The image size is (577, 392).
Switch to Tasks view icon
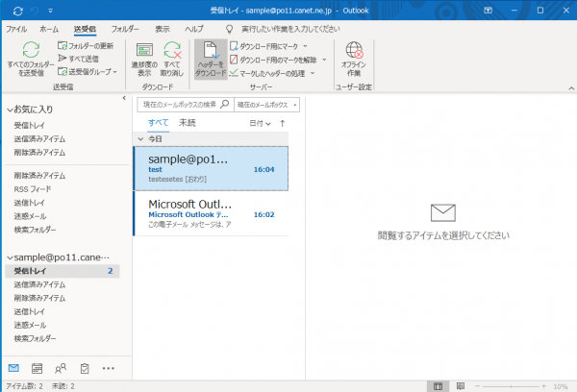click(85, 368)
